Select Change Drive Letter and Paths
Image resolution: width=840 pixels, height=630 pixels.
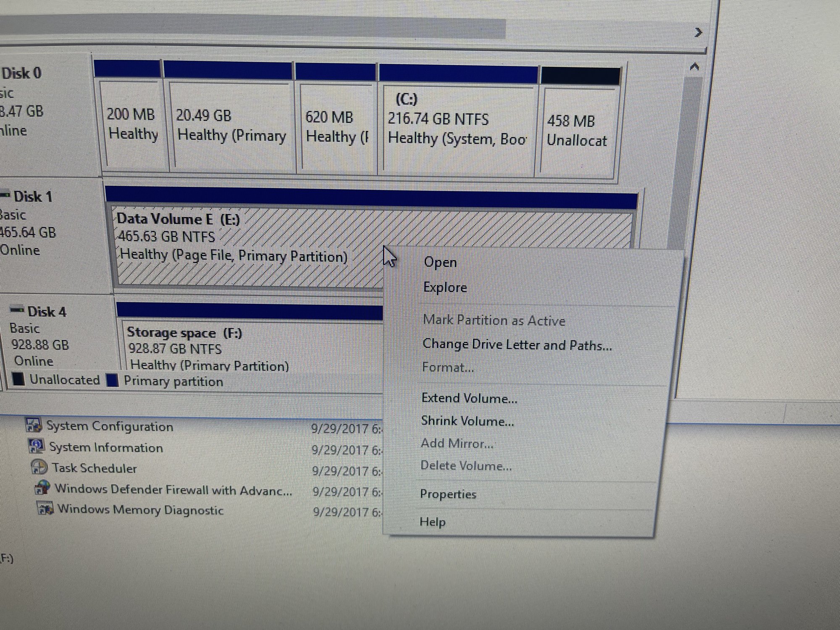pyautogui.click(x=517, y=345)
